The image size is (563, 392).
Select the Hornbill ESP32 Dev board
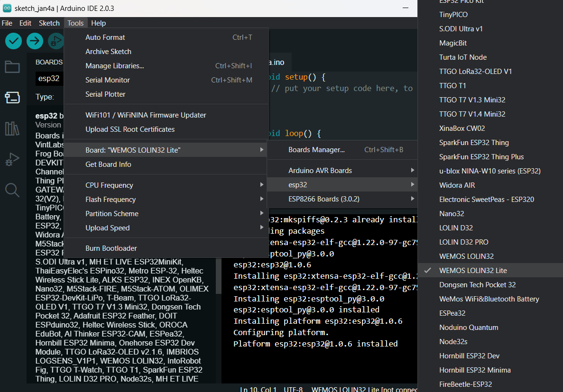coord(490,356)
